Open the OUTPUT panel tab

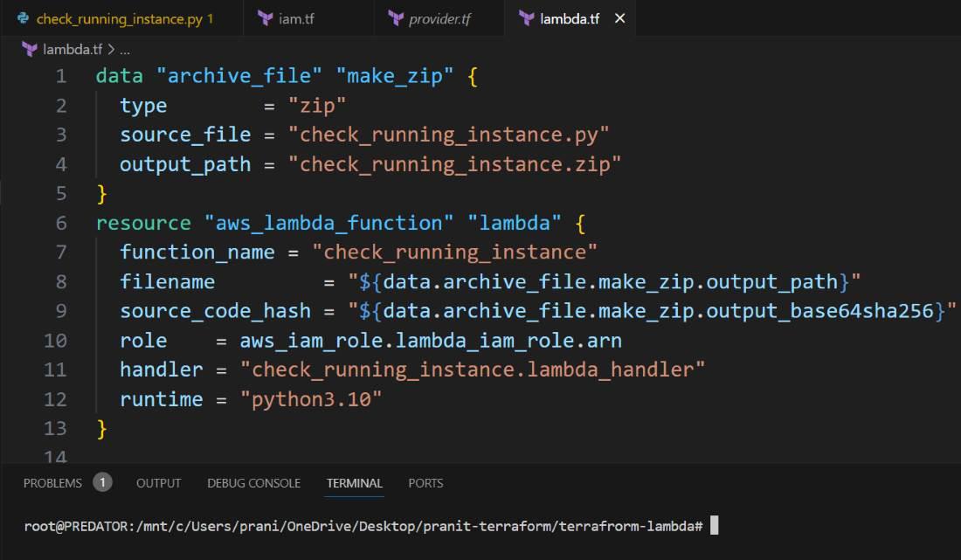(159, 483)
